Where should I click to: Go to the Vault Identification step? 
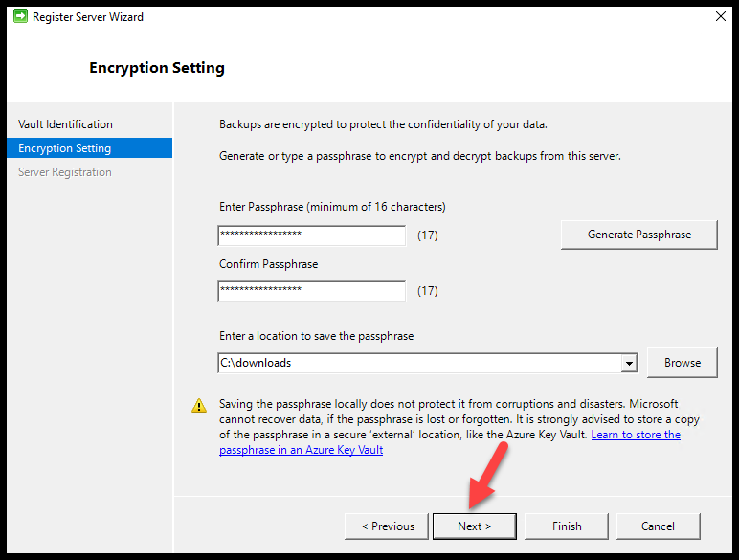pyautogui.click(x=65, y=124)
